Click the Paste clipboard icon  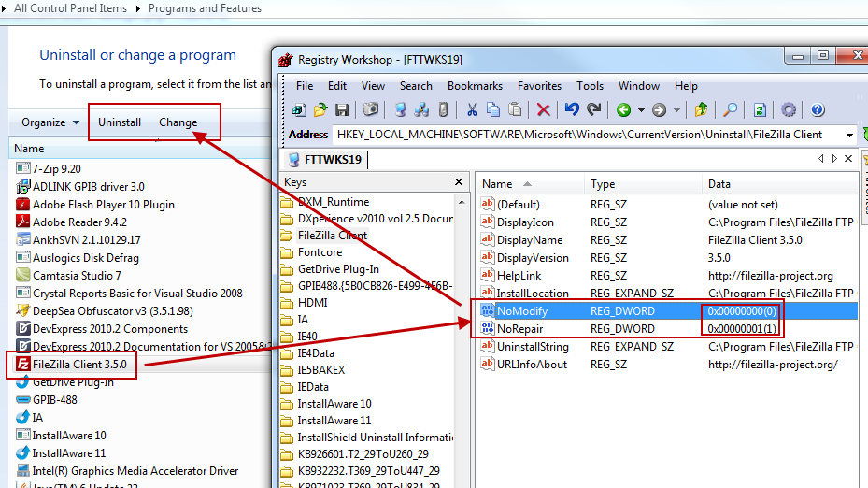pyautogui.click(x=515, y=109)
